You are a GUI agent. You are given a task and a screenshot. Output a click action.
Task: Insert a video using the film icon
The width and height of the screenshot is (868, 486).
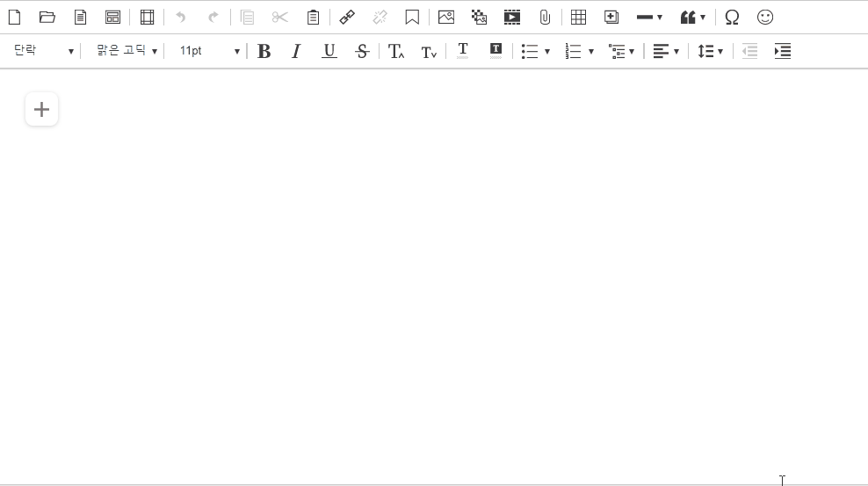point(512,17)
